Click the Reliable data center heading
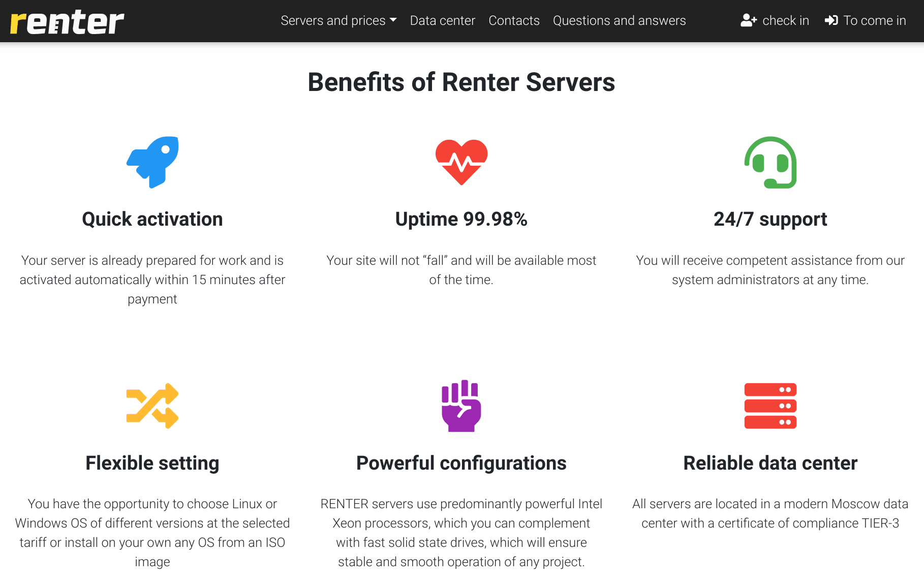 point(771,463)
